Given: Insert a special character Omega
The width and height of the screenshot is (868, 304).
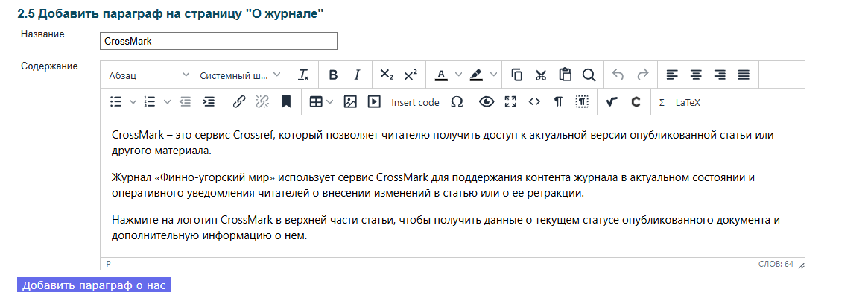Looking at the screenshot, I should coord(457,102).
